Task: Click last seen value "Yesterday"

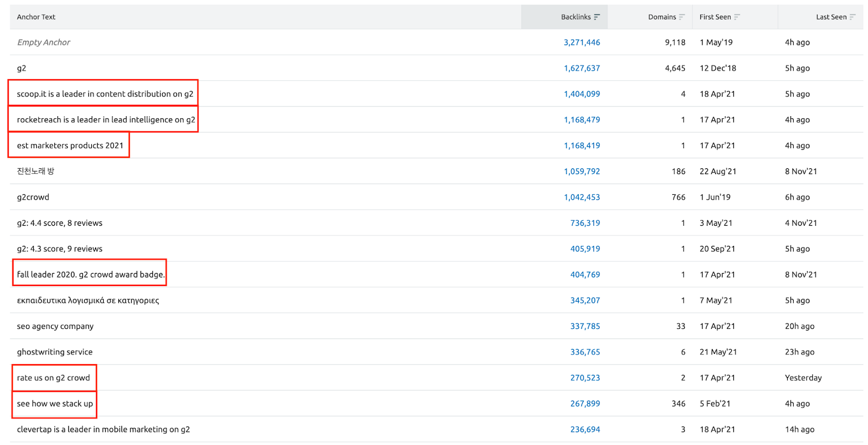Action: [803, 378]
